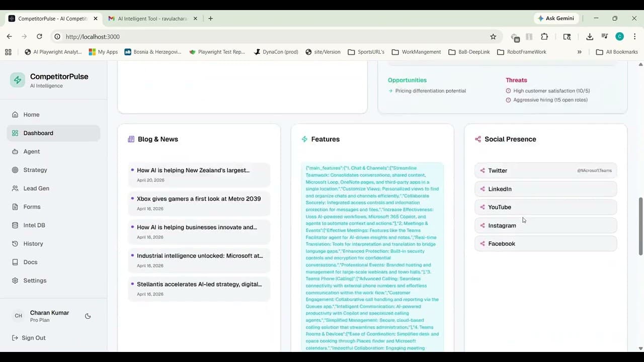Screen dimensions: 644x362
Task: Open Chrome three-dot menu
Action: pyautogui.click(x=635, y=37)
